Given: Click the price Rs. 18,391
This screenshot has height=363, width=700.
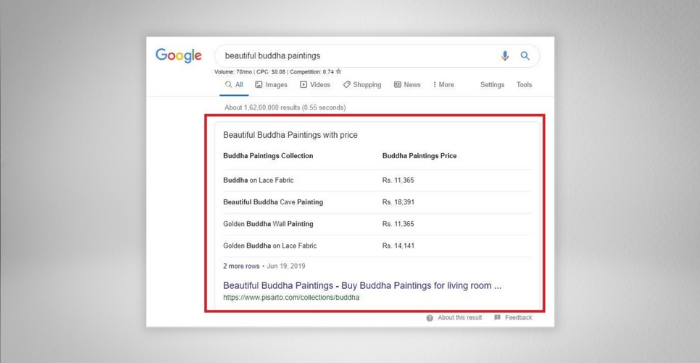Looking at the screenshot, I should click(x=398, y=202).
